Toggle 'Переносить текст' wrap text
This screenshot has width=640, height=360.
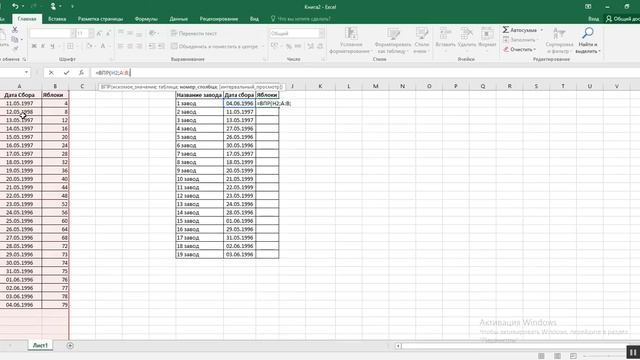(x=194, y=33)
